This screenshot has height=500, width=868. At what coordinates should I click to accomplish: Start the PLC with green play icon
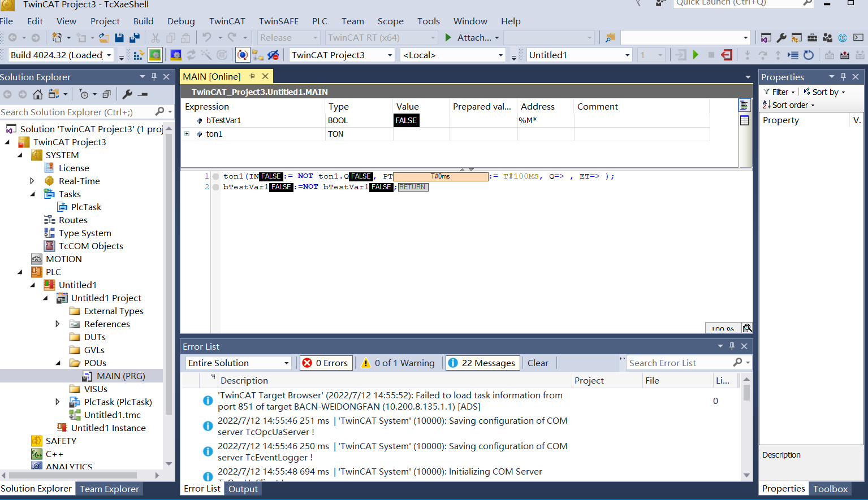(x=696, y=55)
